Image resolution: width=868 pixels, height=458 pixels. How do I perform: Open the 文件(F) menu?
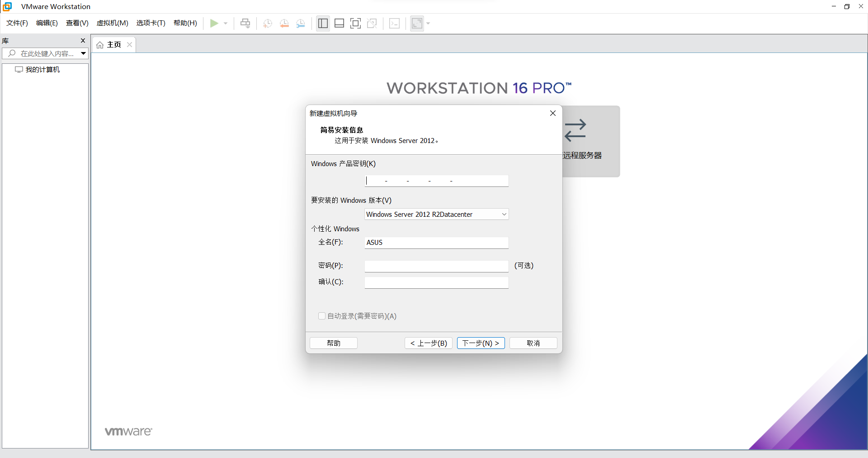click(x=17, y=23)
